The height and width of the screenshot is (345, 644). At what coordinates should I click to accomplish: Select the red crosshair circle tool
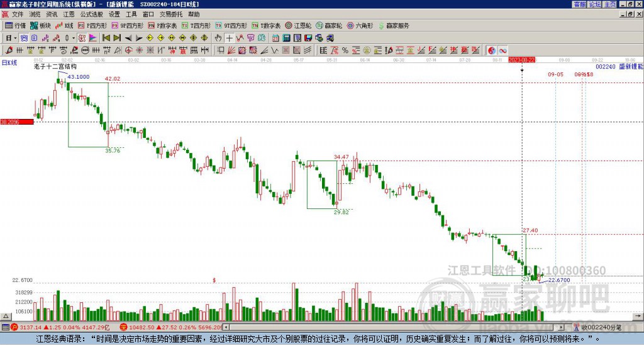tap(128, 50)
